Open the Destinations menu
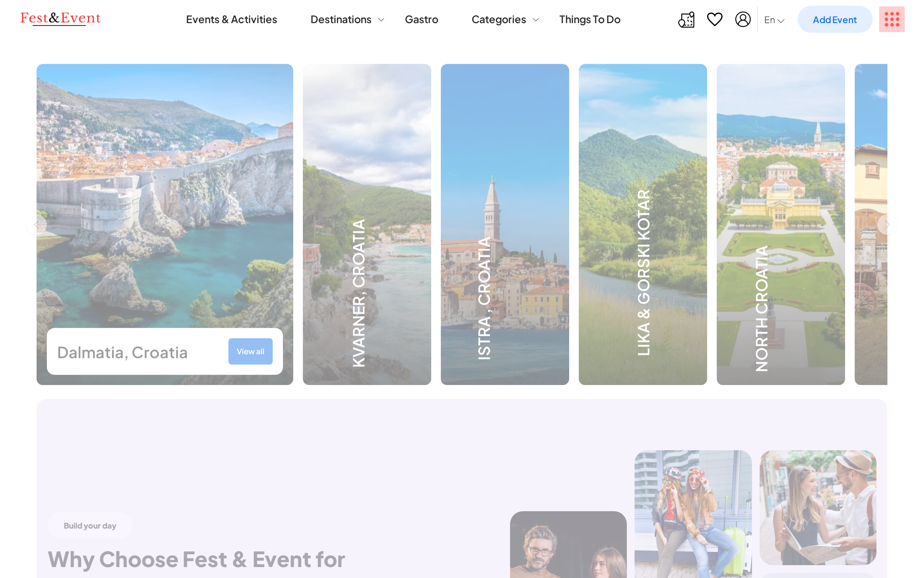The height and width of the screenshot is (578, 924). 341,20
